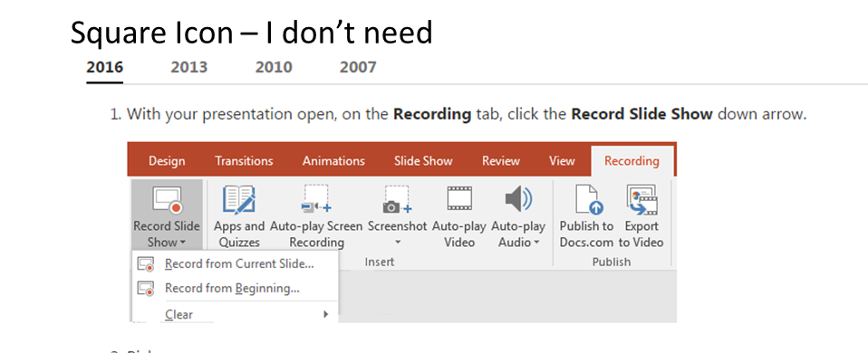Switch to the 2007 version tab
The image size is (868, 353).
tap(358, 68)
